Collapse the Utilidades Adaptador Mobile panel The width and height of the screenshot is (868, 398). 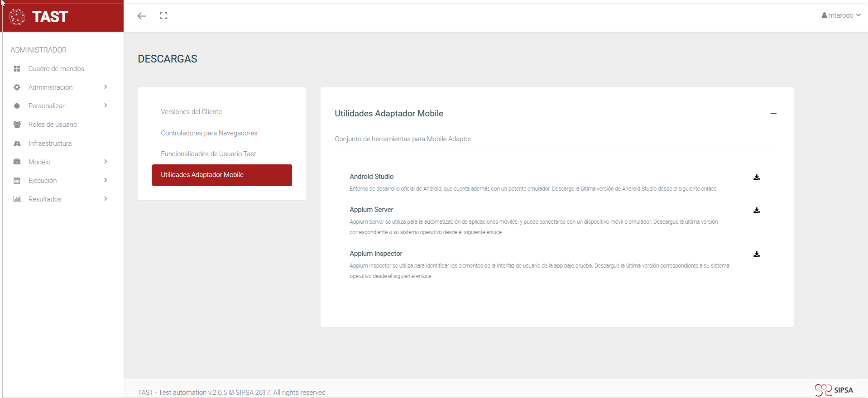(773, 114)
